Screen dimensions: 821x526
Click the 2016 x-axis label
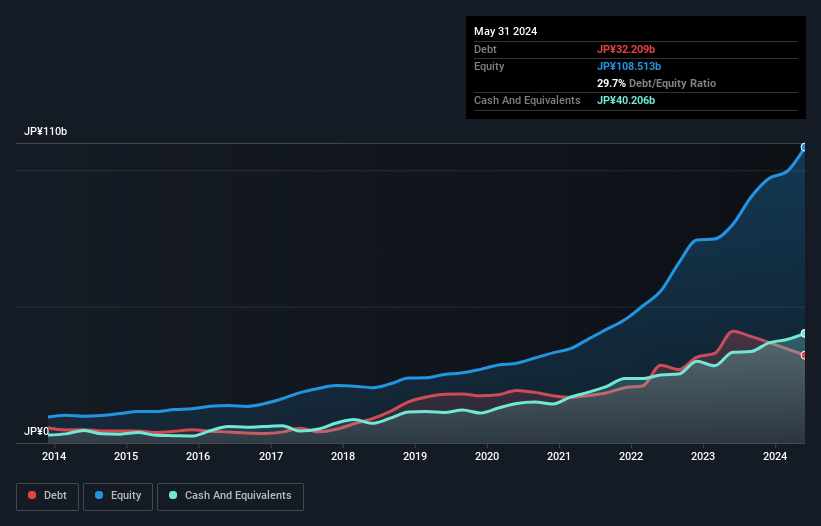tap(198, 456)
